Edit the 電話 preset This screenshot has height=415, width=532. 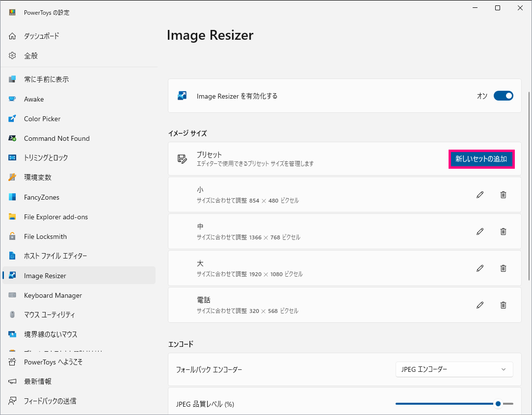point(480,305)
